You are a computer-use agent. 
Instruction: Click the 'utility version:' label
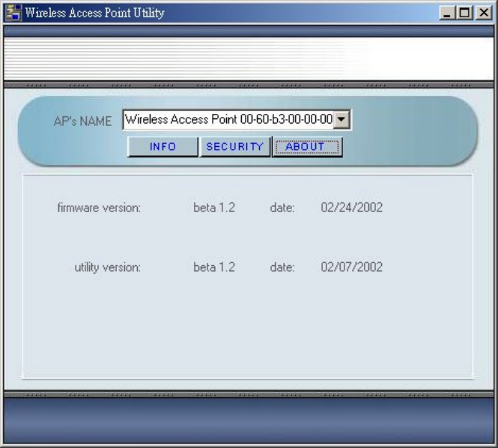tap(107, 267)
